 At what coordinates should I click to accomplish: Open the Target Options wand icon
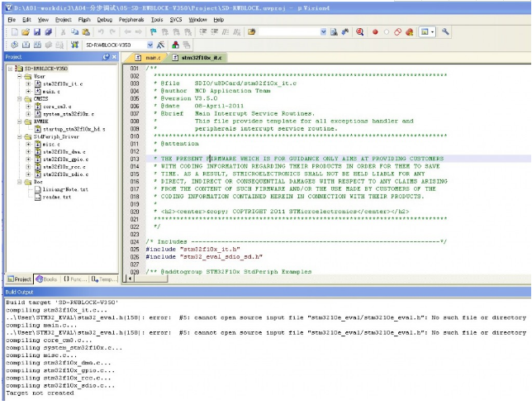(162, 44)
